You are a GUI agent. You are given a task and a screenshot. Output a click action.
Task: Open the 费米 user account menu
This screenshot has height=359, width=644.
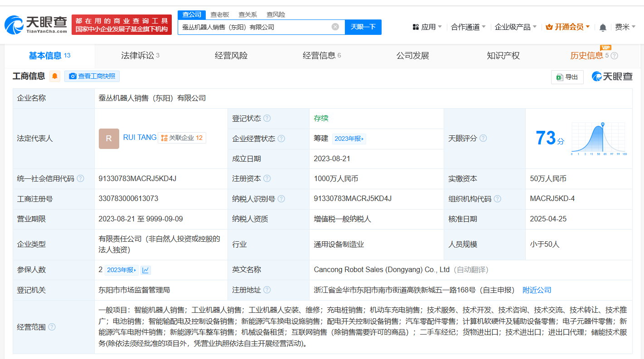pos(625,27)
